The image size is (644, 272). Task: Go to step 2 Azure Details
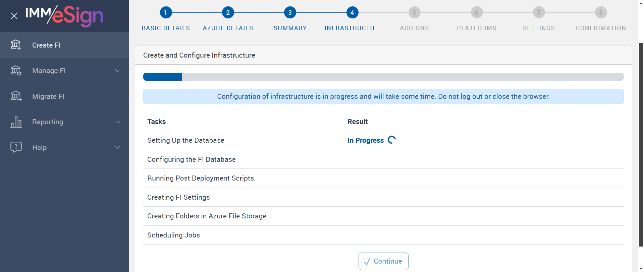(228, 13)
